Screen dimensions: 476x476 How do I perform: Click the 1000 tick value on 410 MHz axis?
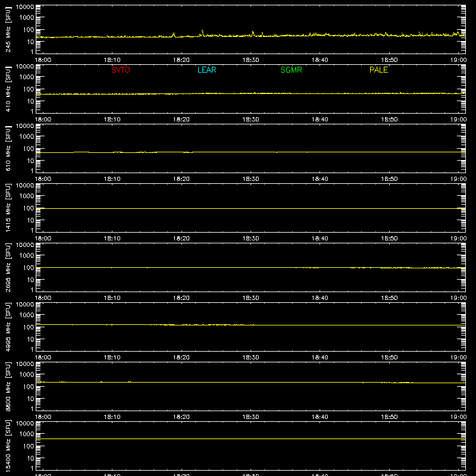point(27,77)
